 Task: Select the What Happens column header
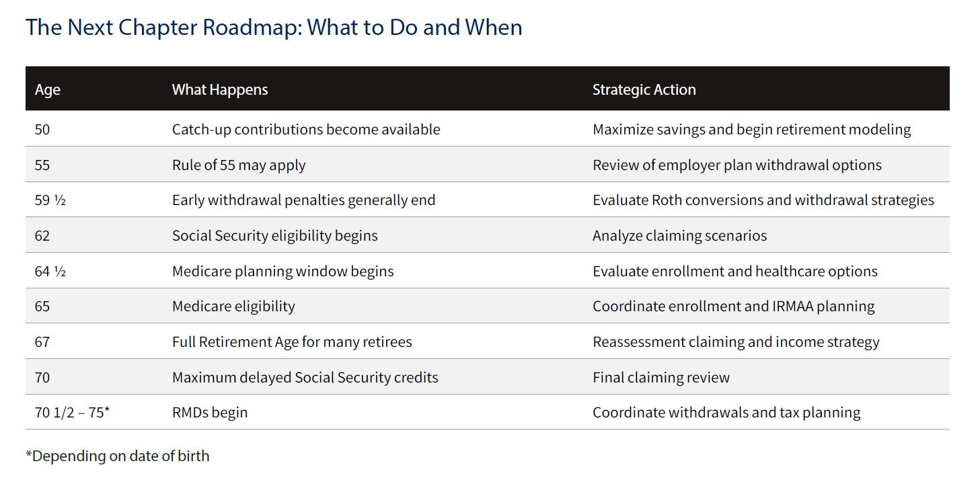point(220,89)
